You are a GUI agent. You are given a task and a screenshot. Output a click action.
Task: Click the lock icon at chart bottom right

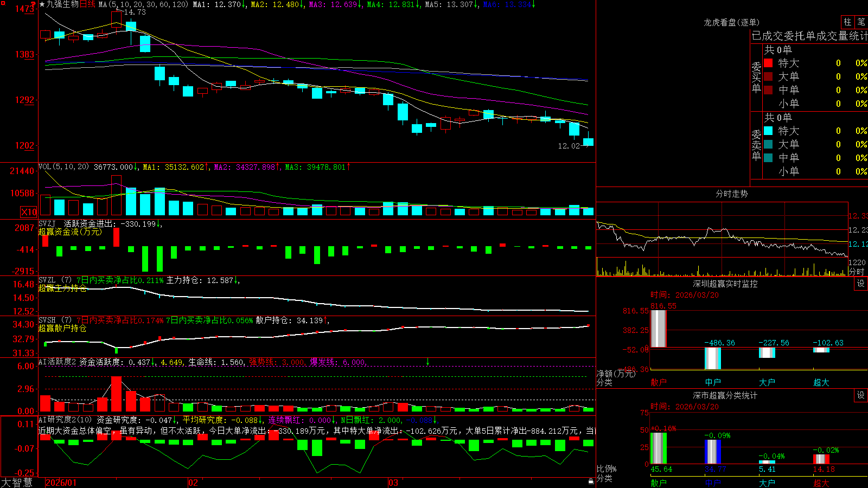pos(591,481)
